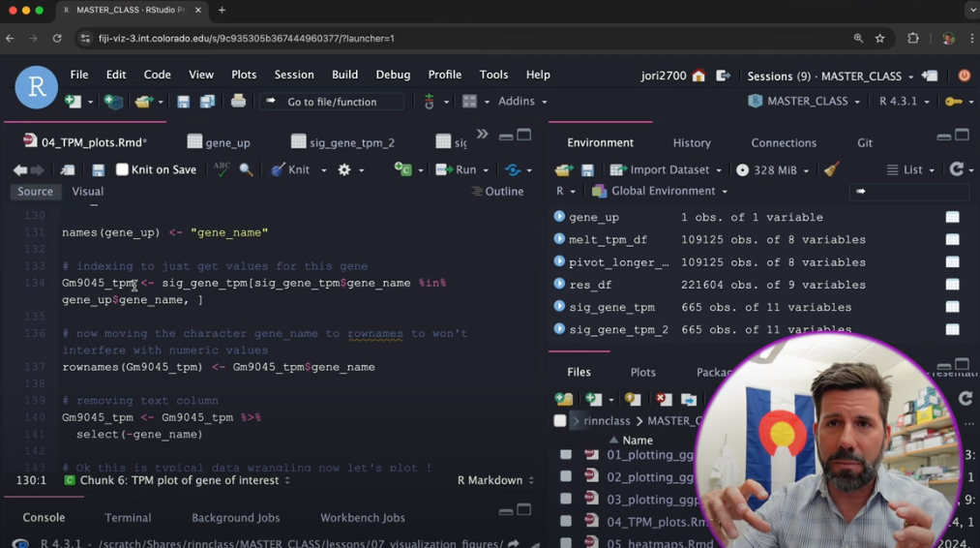Open the Addins dropdown
This screenshot has height=548, width=980.
pos(522,101)
